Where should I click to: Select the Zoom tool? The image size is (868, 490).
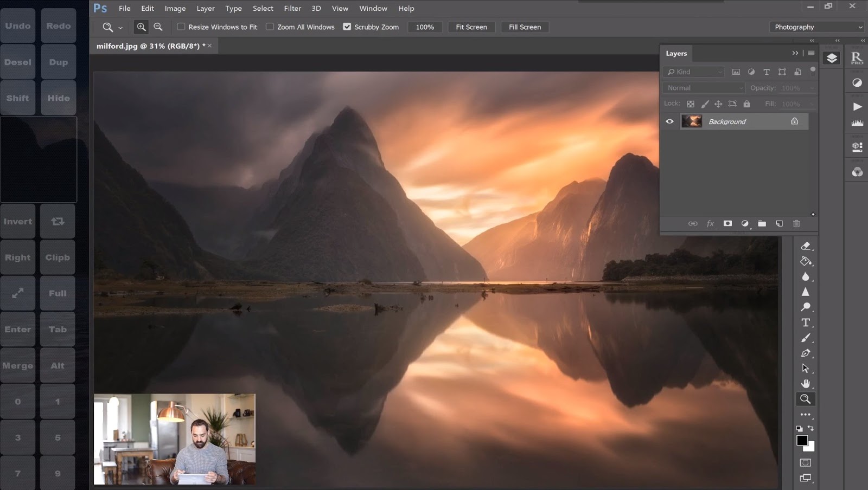pyautogui.click(x=806, y=399)
